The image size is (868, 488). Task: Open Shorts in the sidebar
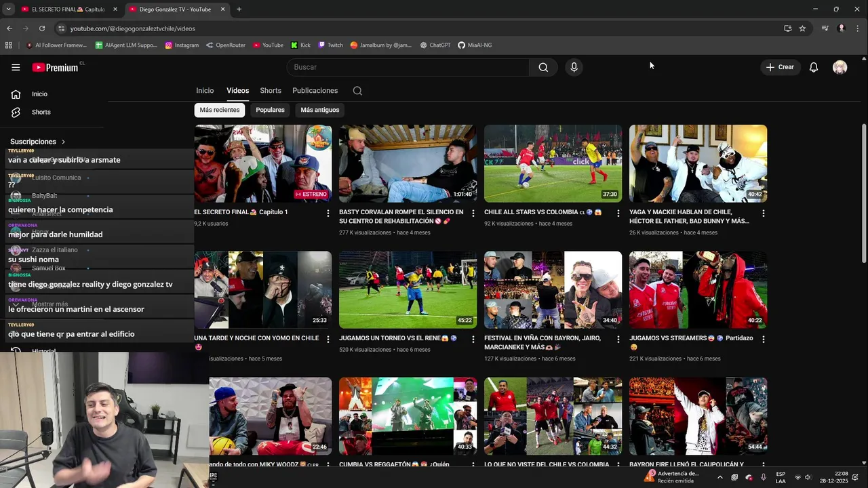coord(41,112)
